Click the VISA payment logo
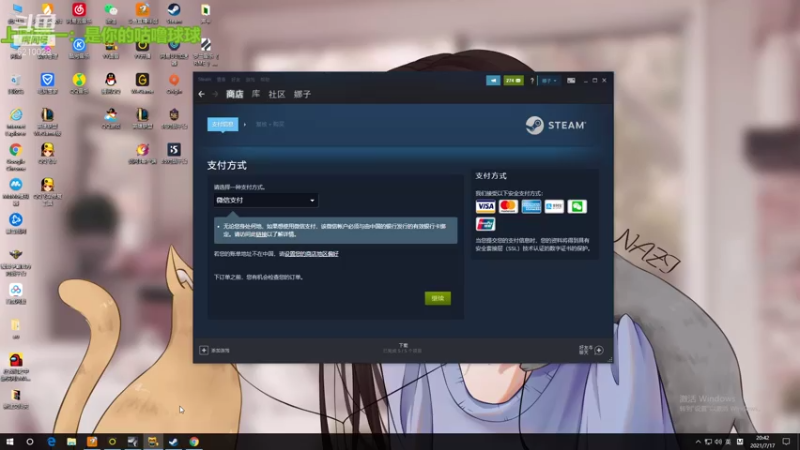This screenshot has width=800, height=450. click(485, 206)
